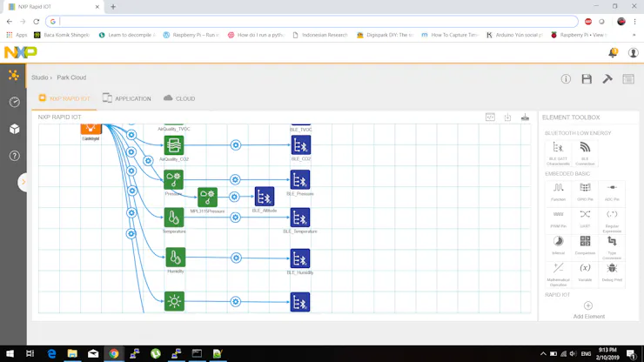Open the notifications bell
This screenshot has height=362, width=644.
[614, 52]
